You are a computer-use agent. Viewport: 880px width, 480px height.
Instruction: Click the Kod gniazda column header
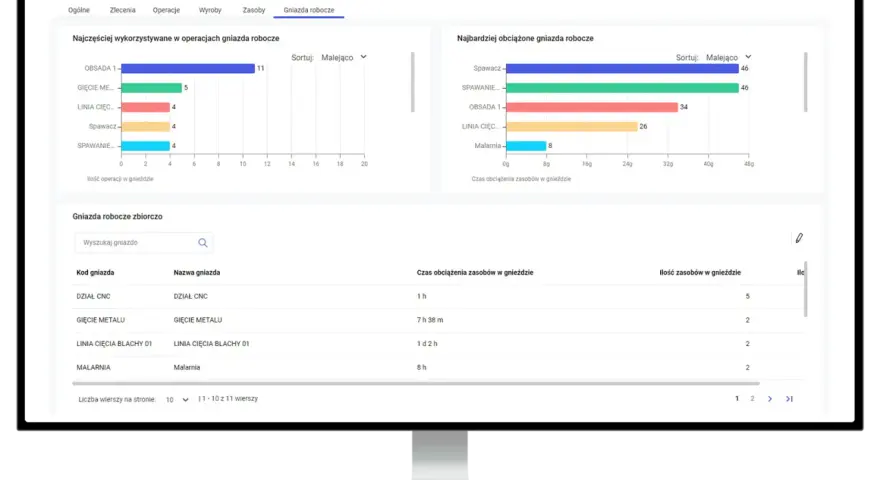(x=95, y=273)
